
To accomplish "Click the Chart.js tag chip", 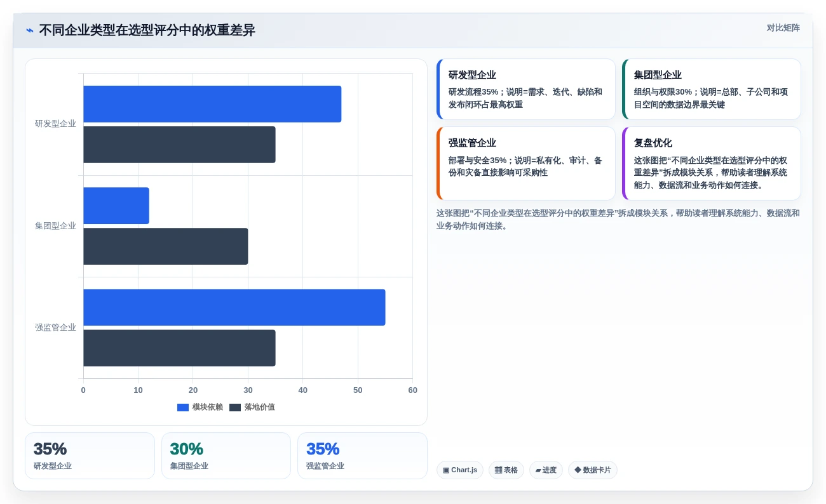I will [460, 470].
